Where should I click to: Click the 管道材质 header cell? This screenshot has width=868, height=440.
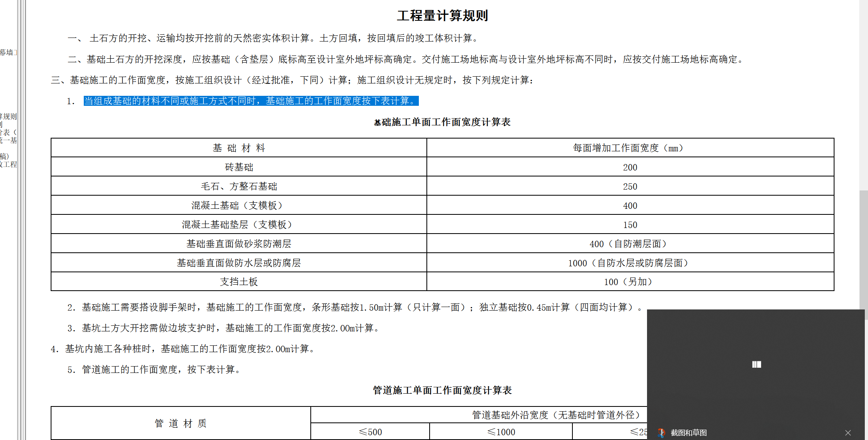click(181, 423)
